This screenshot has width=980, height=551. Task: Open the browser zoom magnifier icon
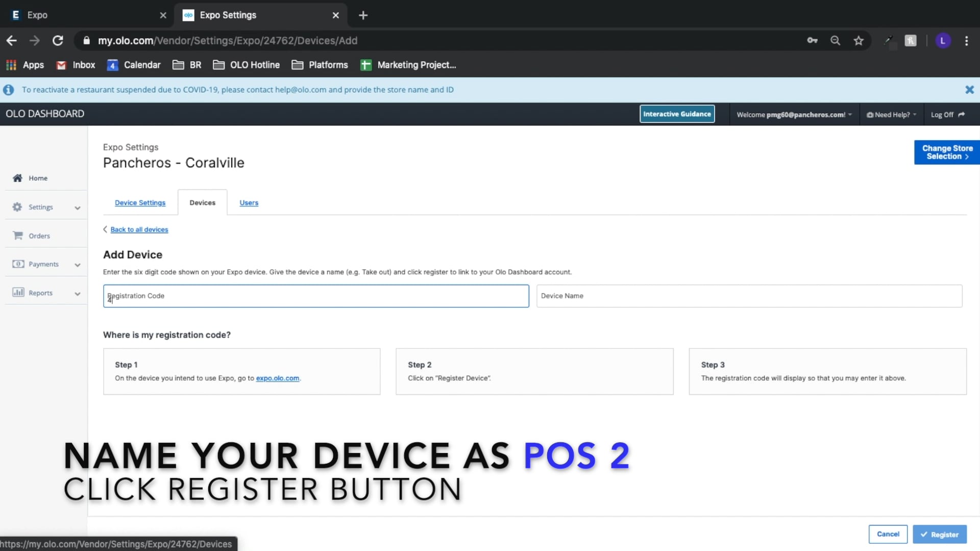click(x=835, y=41)
